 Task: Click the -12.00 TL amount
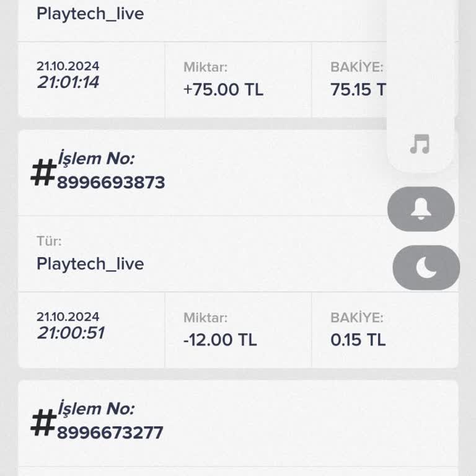point(221,340)
